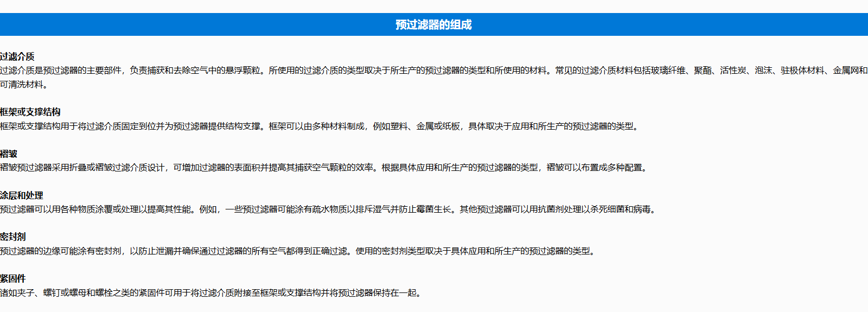Click the "悬浮颗粒" text in first paragraph
Viewport: 868px width, 312px height.
[242, 71]
